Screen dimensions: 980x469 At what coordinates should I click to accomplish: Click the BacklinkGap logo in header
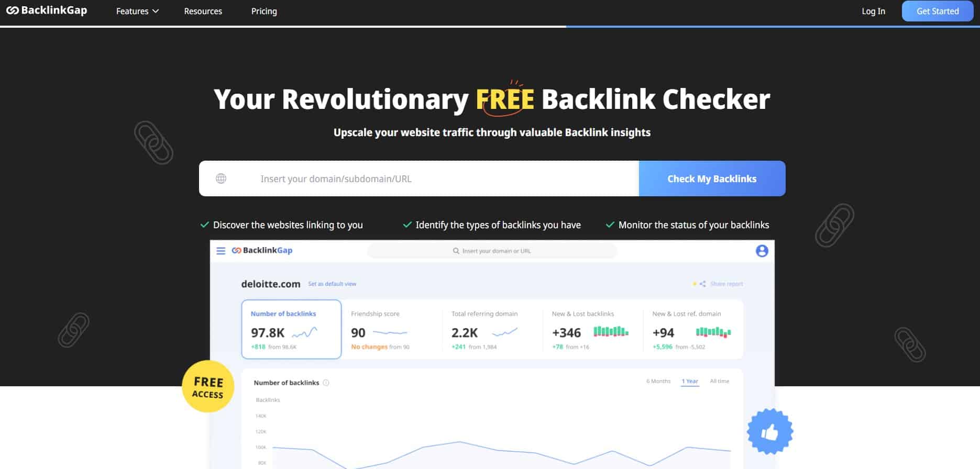click(47, 10)
